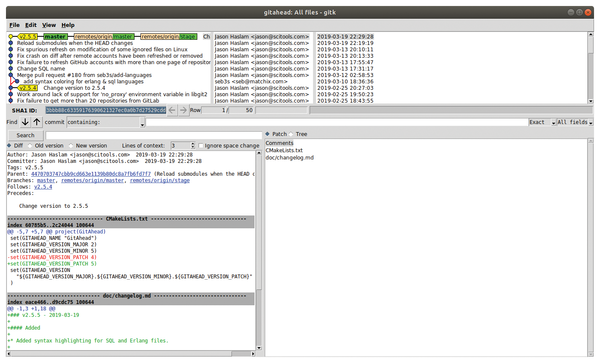Go back with the left history arrow
The height and width of the screenshot is (363, 600).
coord(172,110)
